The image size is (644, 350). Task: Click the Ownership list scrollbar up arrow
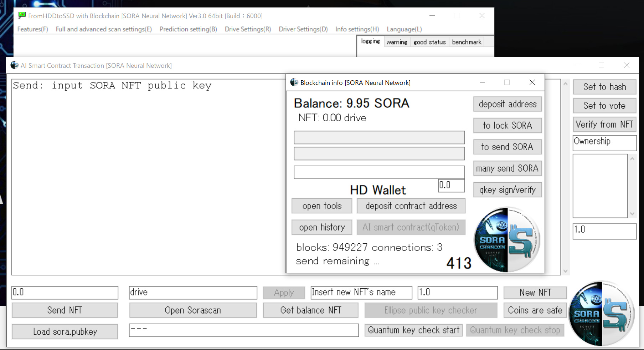click(x=632, y=158)
